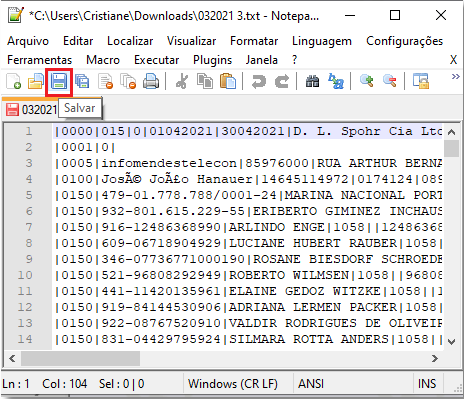Open the Arquivo menu

[x=28, y=41]
